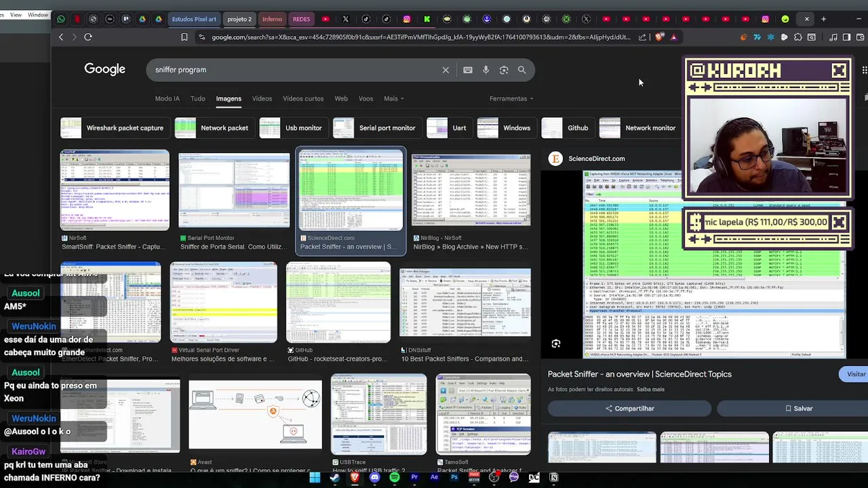Click Google Lens icon on preview image
Screen dimensions: 868x488
[x=556, y=344]
